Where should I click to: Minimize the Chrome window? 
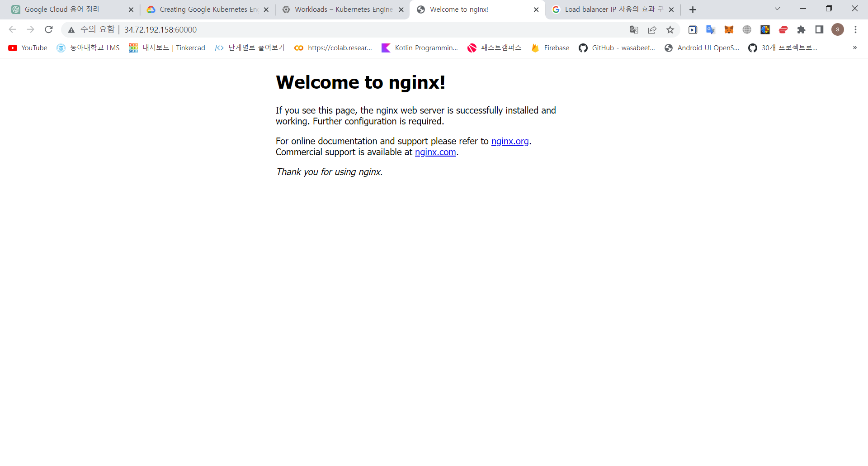click(803, 9)
